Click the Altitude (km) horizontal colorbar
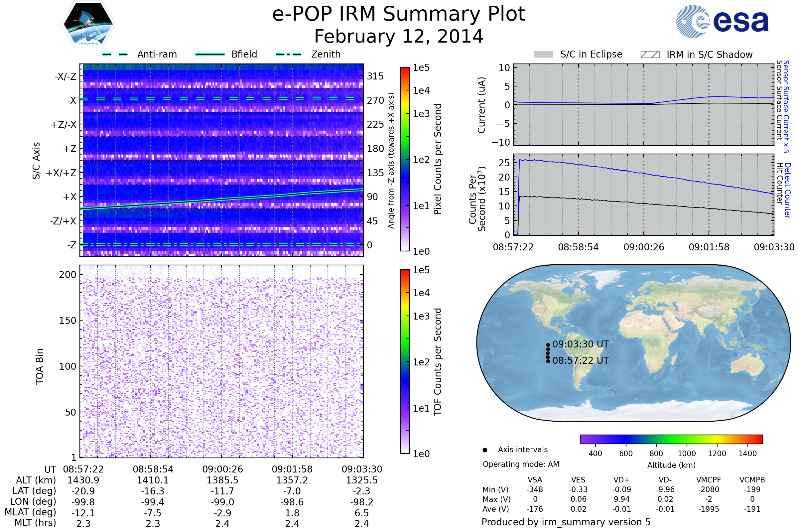The image size is (798, 532). tap(671, 439)
